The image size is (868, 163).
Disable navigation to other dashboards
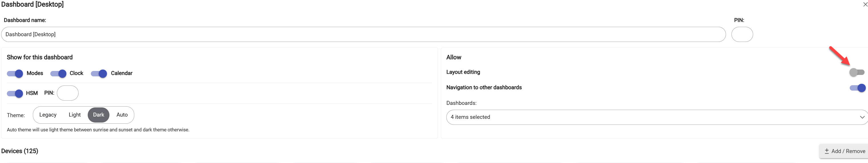click(x=857, y=88)
